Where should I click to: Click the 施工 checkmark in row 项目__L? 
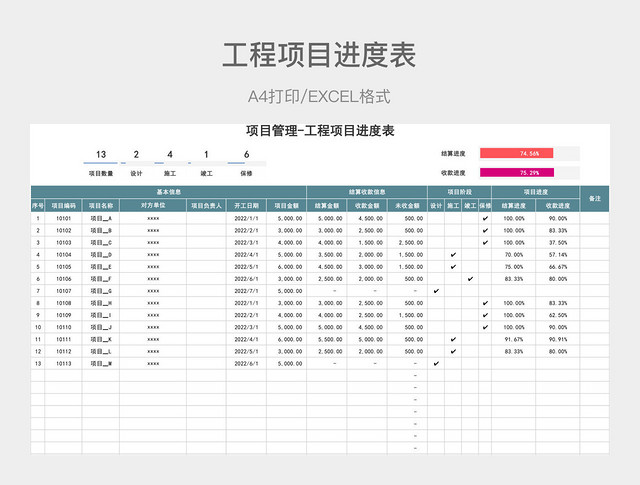pyautogui.click(x=453, y=352)
